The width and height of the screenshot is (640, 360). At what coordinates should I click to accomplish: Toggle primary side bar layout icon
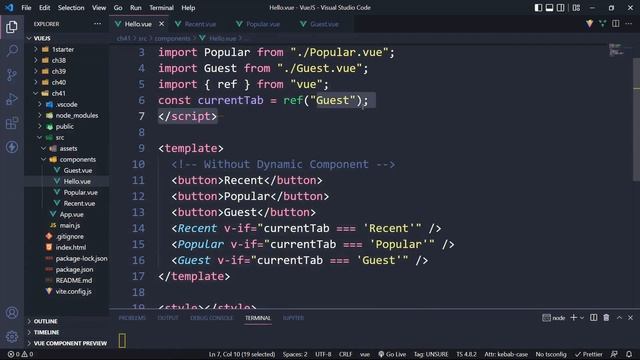[538, 7]
